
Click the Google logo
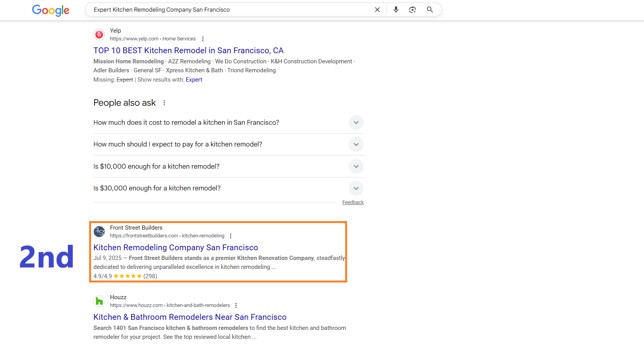[x=51, y=10]
